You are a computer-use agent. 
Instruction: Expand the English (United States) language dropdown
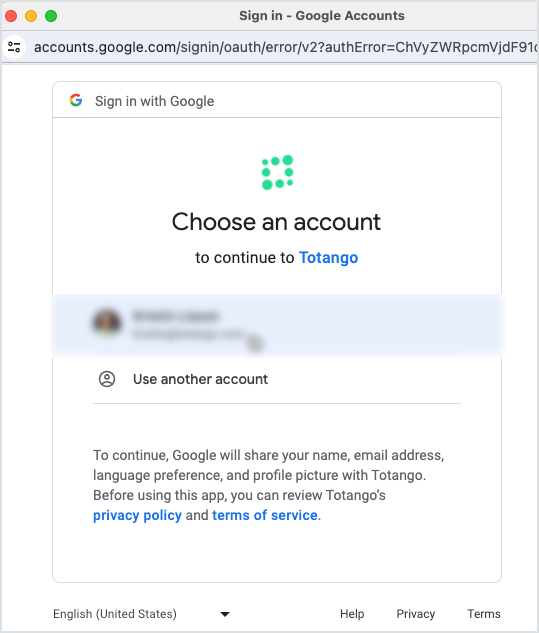coord(141,614)
